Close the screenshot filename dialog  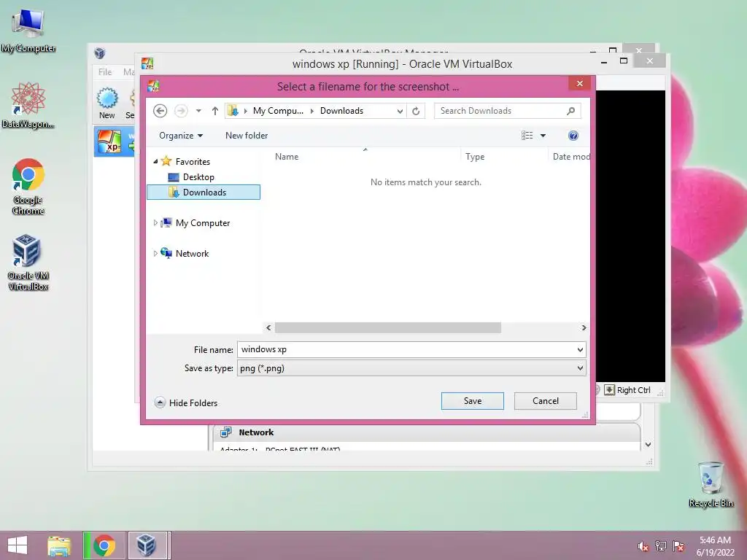click(x=579, y=84)
